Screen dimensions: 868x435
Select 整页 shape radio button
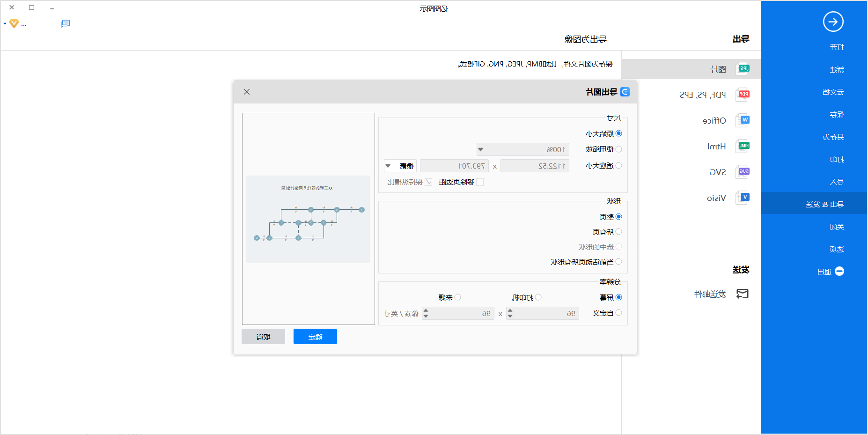coord(619,217)
